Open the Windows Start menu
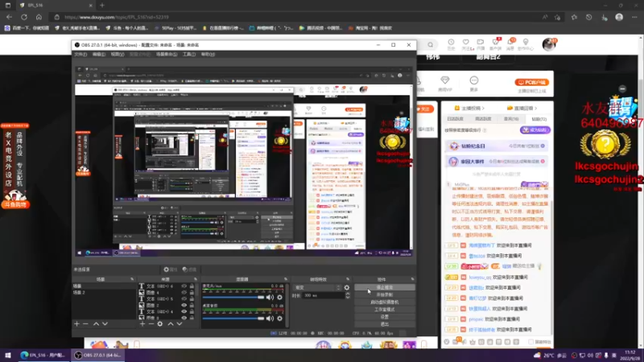644x362 pixels. pyautogui.click(x=8, y=355)
